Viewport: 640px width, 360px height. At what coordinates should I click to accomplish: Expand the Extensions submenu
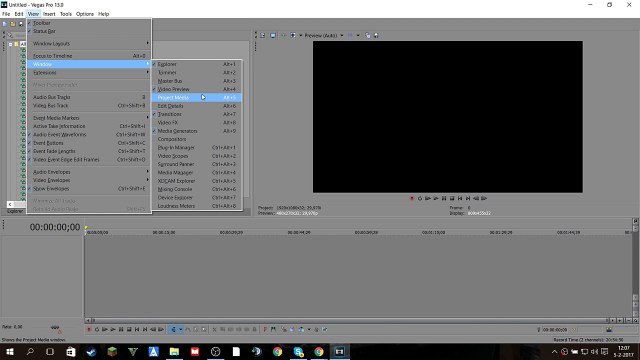click(89, 72)
